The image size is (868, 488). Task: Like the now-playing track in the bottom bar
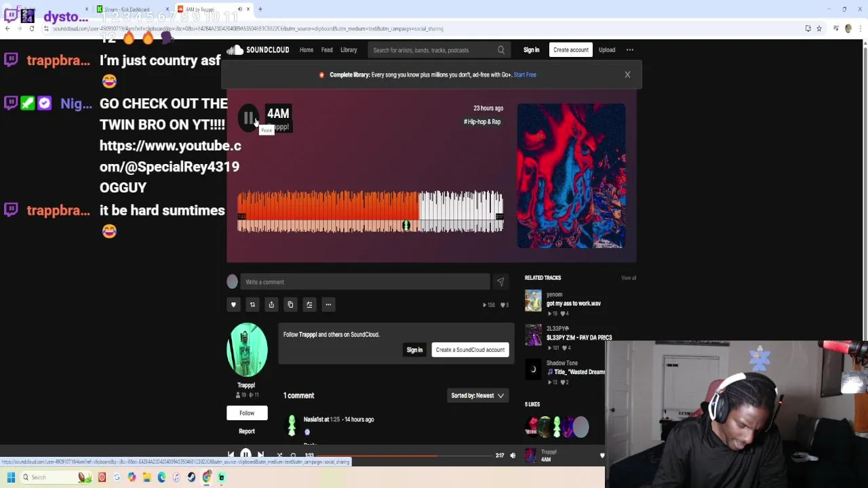tap(602, 455)
